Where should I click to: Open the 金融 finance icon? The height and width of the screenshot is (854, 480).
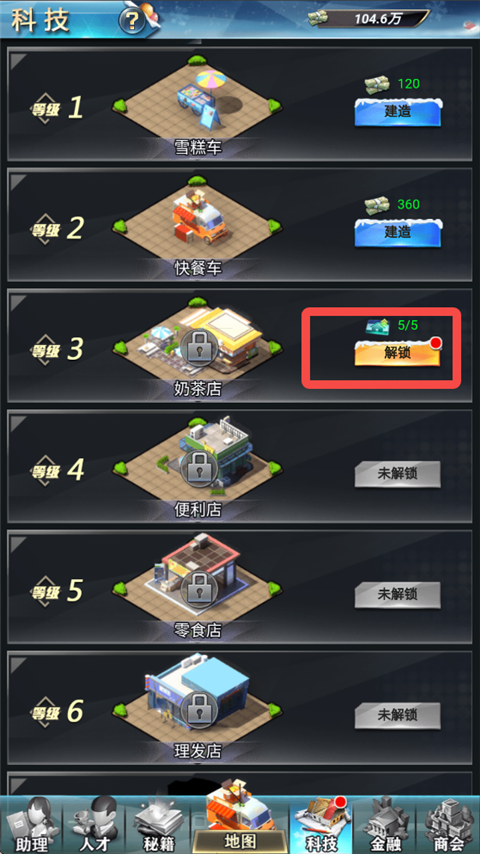coord(384,824)
